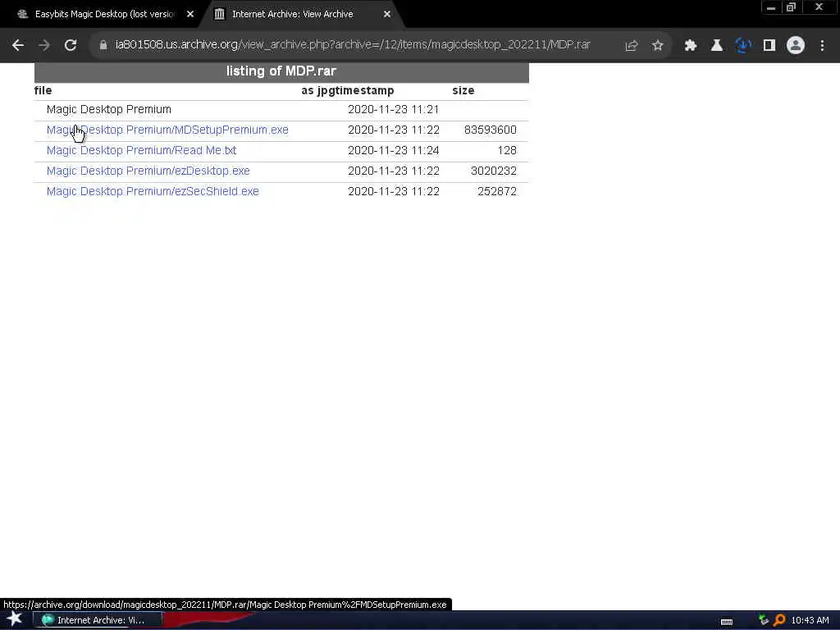Click the size value 83593600

coord(491,130)
